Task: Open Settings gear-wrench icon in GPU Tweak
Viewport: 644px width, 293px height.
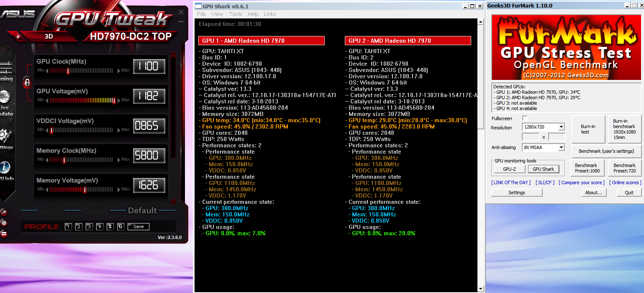Action: pos(5,136)
